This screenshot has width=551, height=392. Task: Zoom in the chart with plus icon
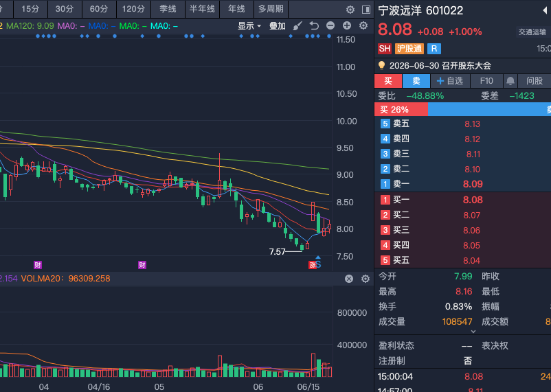[x=347, y=25]
